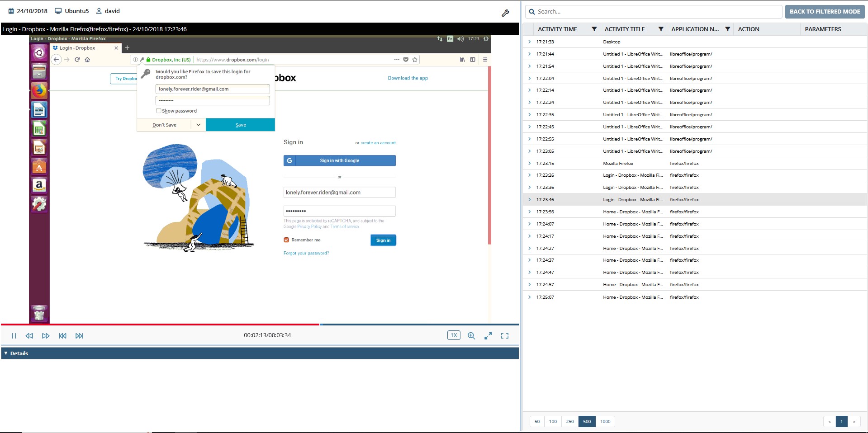The width and height of the screenshot is (868, 433).
Task: Open new tab plus in Firefox
Action: pos(127,47)
